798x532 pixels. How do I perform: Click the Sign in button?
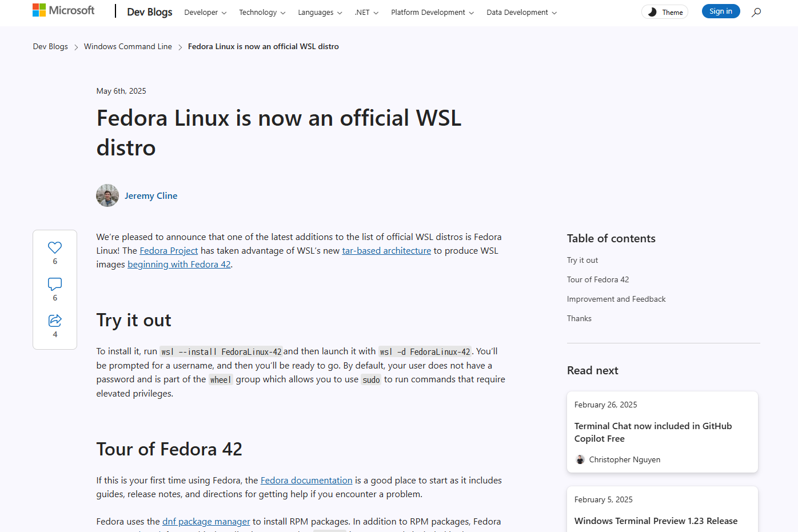point(720,11)
